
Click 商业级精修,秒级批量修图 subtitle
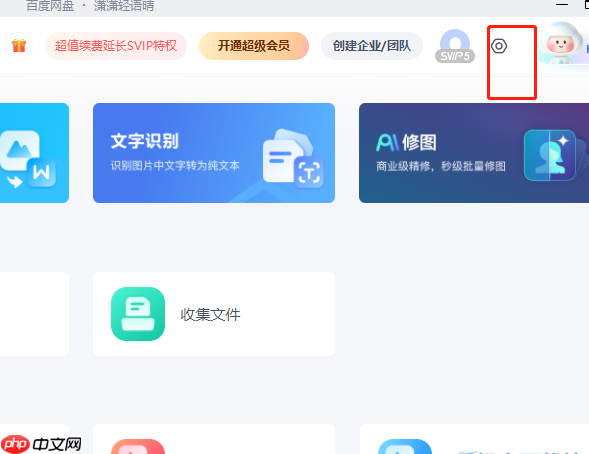coord(441,166)
